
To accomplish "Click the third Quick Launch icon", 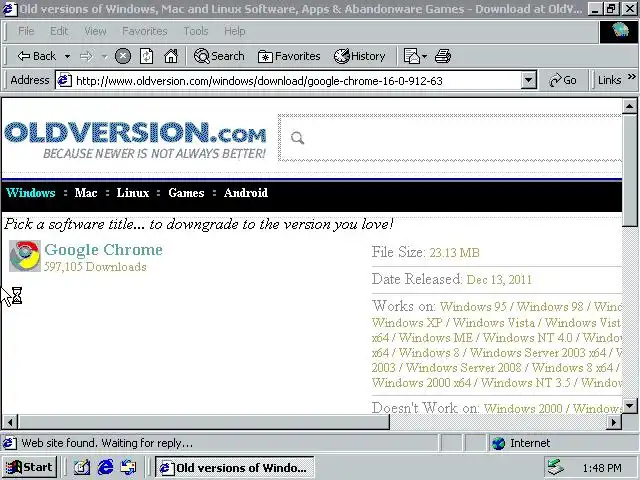I will [129, 467].
